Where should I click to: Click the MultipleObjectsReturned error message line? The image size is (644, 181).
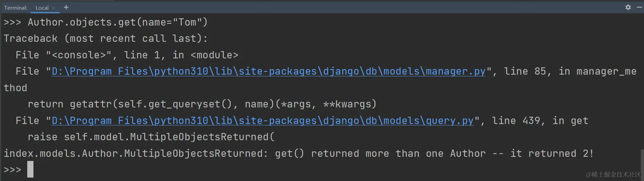point(299,153)
